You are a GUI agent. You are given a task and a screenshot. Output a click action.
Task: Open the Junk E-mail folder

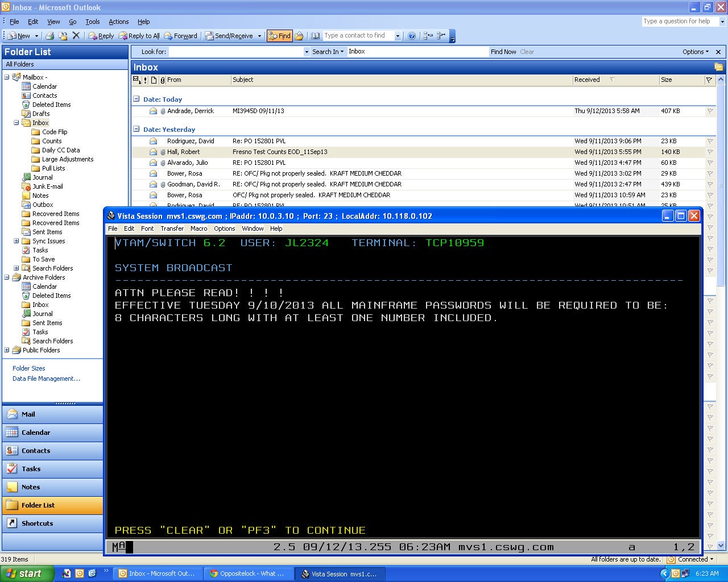tap(48, 186)
